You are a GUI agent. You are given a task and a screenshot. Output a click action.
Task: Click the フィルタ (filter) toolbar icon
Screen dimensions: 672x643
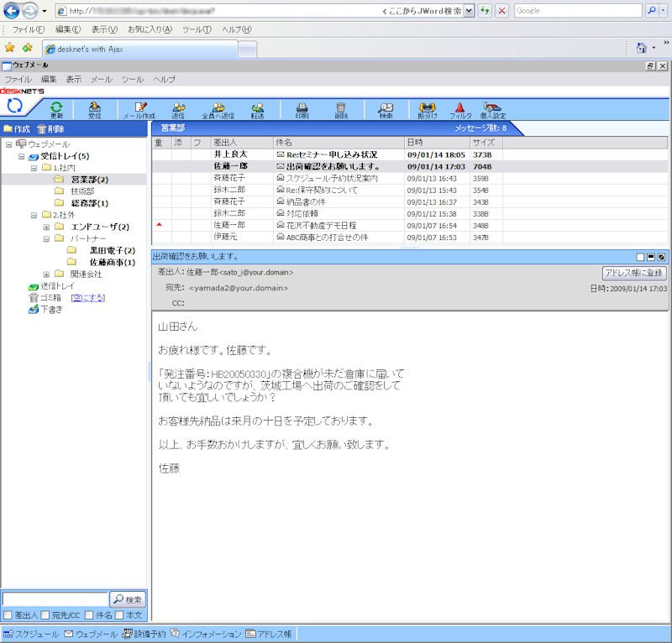coord(460,110)
